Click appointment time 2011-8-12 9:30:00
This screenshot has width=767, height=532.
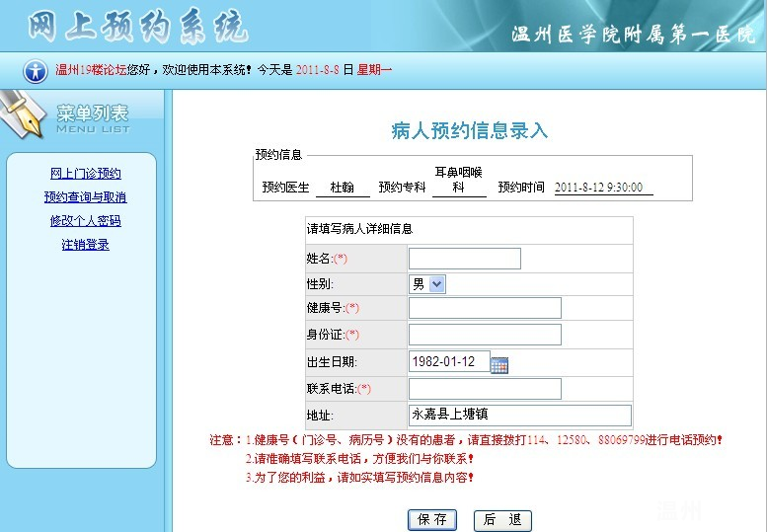tap(599, 188)
